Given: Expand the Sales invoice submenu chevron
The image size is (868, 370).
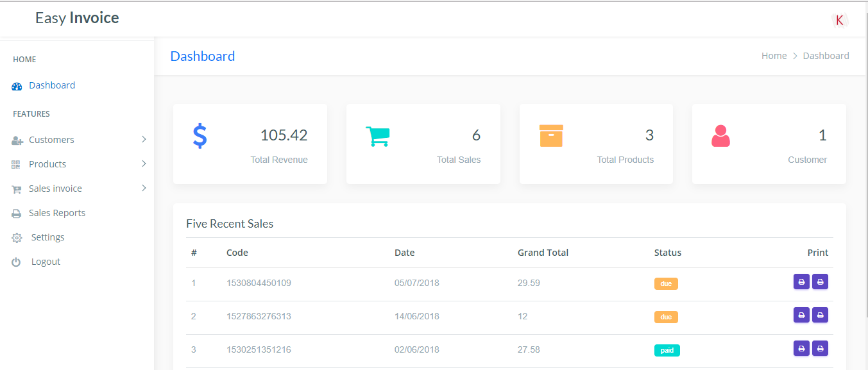Looking at the screenshot, I should (144, 188).
